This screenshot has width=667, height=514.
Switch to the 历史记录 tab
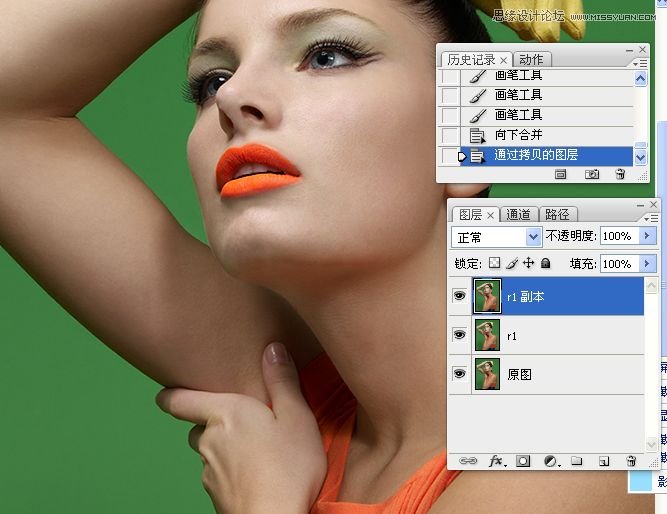click(x=471, y=60)
